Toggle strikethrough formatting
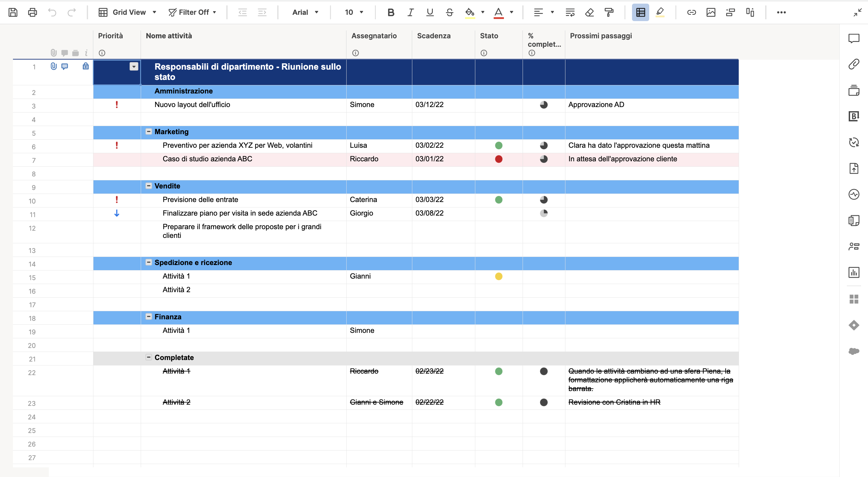868x477 pixels. point(449,12)
